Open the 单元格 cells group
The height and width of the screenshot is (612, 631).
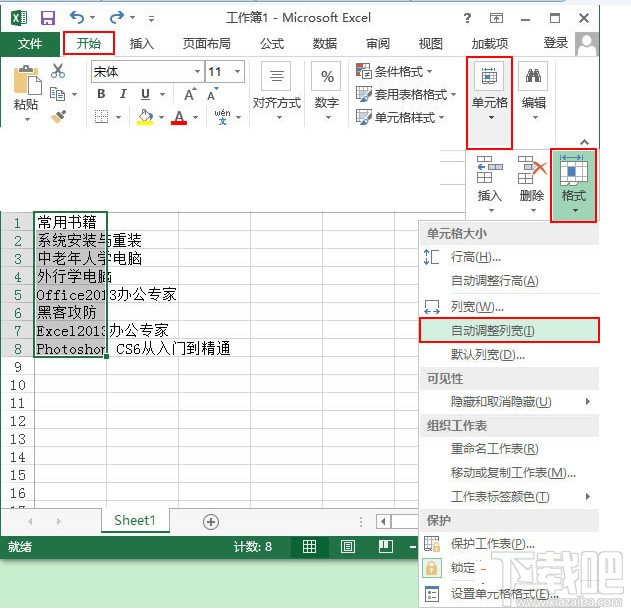tap(489, 102)
